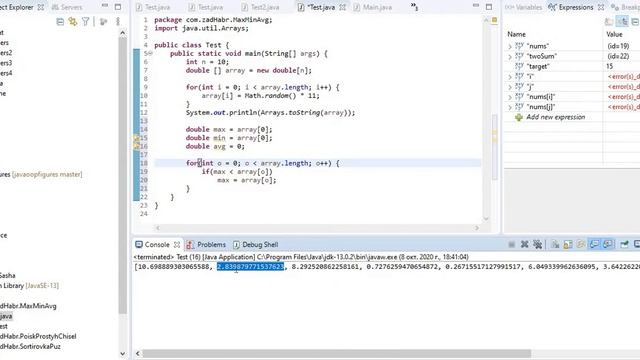Image resolution: width=640 pixels, height=360 pixels.
Task: Click warning marker on line 15
Action: 137,138
